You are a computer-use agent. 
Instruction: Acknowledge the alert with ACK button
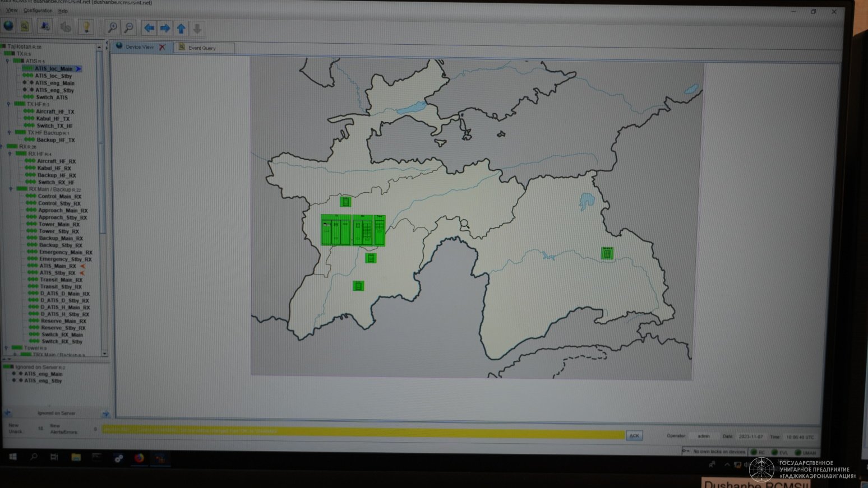coord(634,435)
